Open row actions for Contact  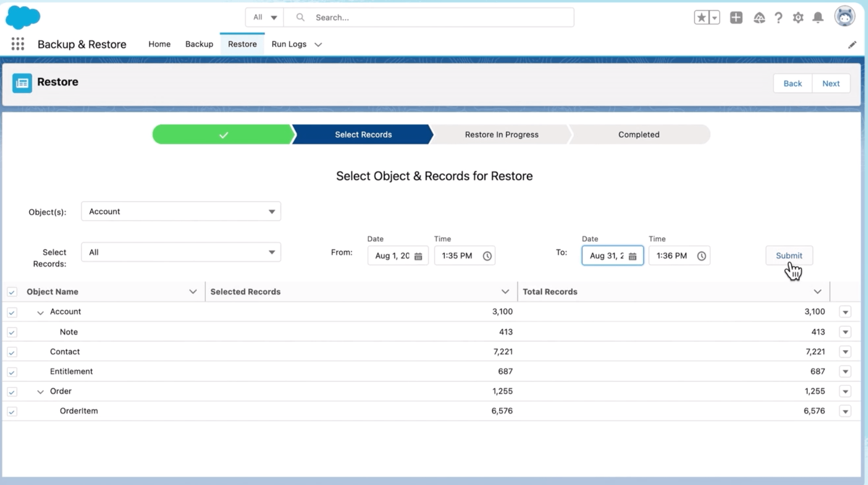(x=845, y=352)
